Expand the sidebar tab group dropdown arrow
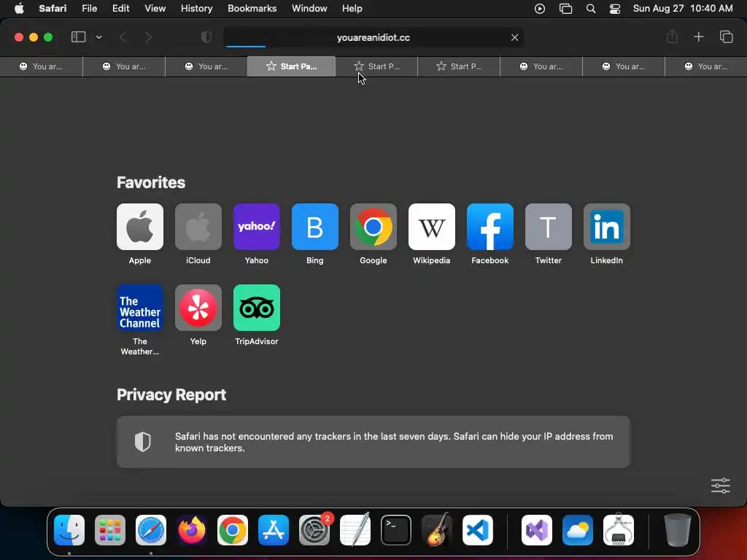This screenshot has height=560, width=747. click(98, 37)
